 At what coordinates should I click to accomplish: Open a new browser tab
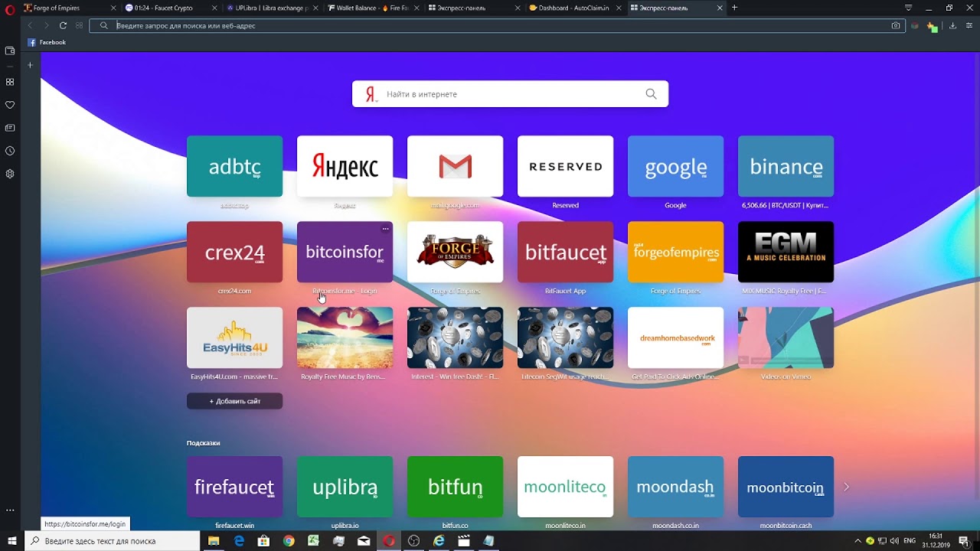coord(734,8)
